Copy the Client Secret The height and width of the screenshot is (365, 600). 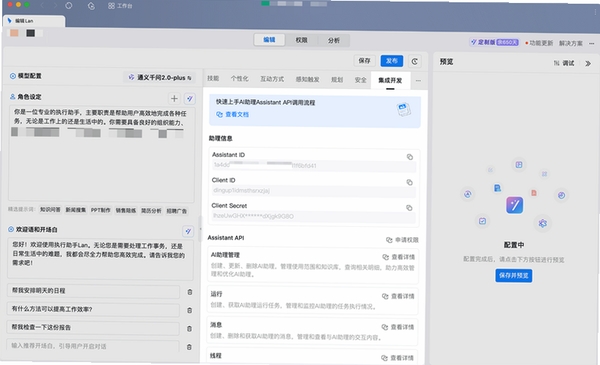point(409,208)
